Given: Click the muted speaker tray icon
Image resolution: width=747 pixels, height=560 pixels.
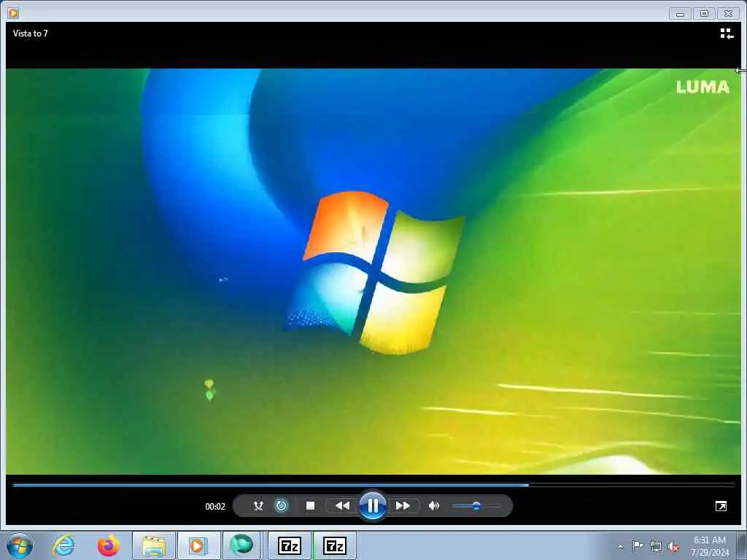Looking at the screenshot, I should pyautogui.click(x=673, y=546).
